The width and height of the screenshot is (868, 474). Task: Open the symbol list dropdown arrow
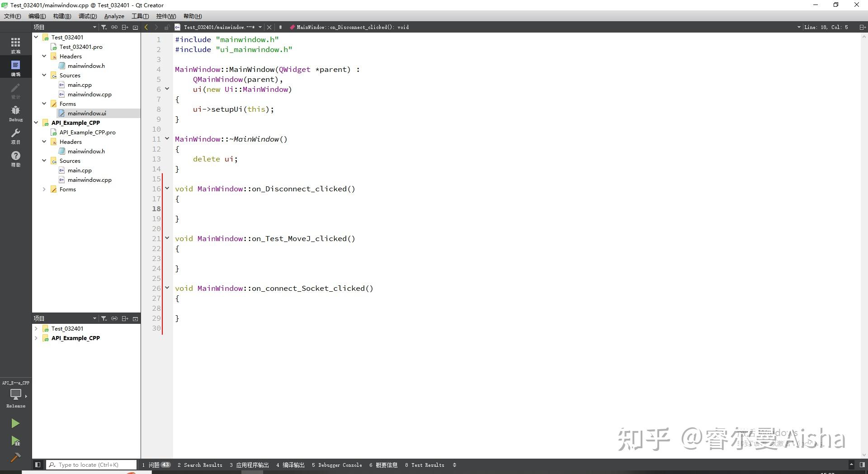coord(799,27)
